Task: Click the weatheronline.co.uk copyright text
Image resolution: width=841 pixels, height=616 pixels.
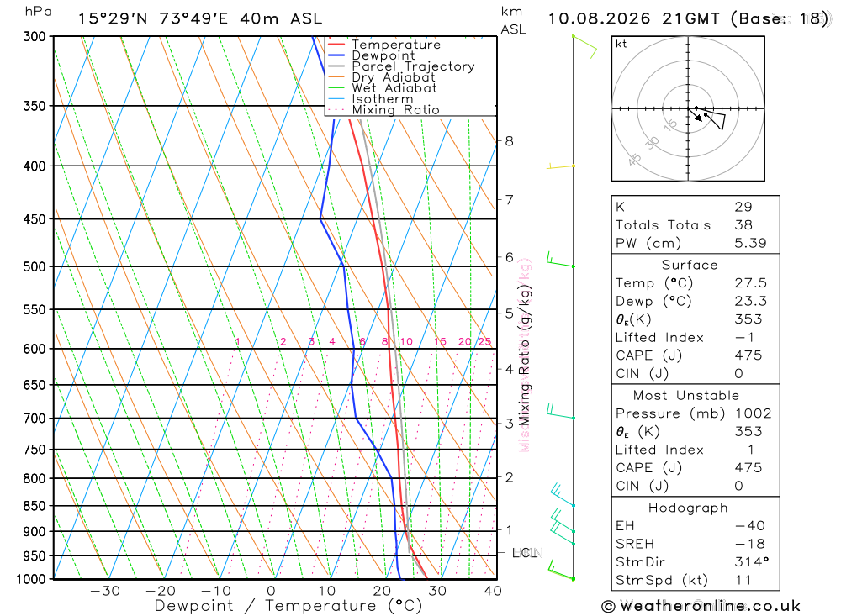Action: 701,607
